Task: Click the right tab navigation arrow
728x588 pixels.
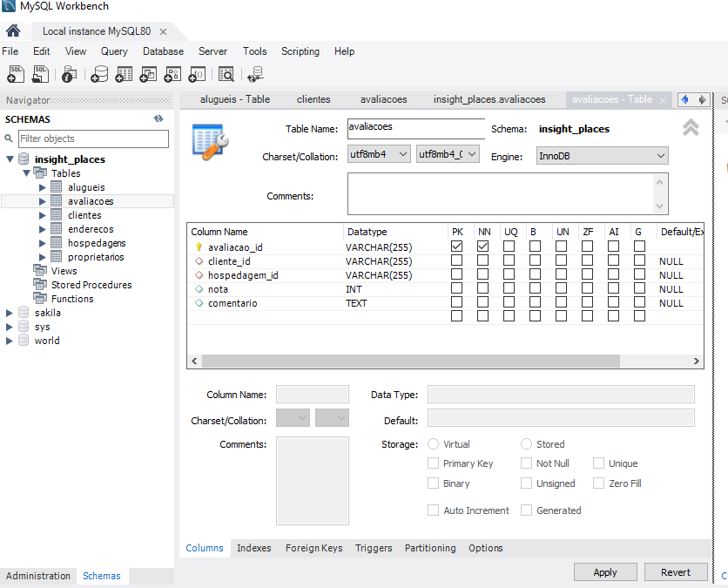Action: (x=703, y=99)
